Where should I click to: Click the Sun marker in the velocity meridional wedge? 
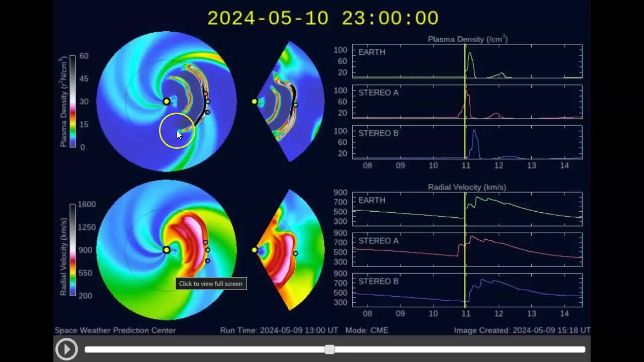tap(255, 250)
